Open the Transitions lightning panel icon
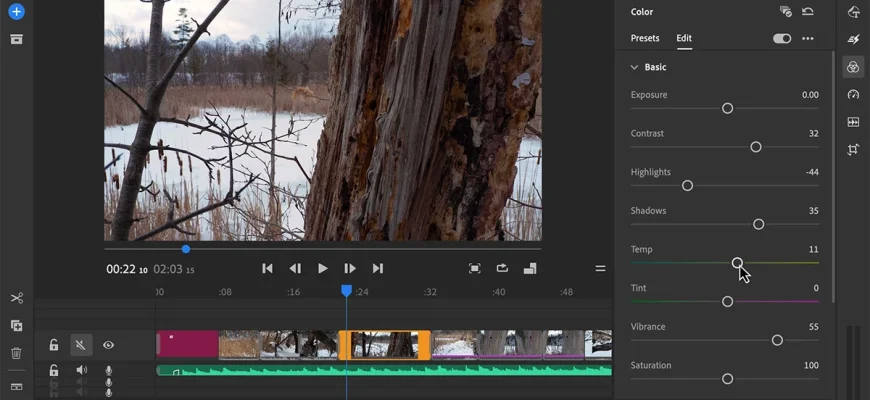 [x=853, y=39]
